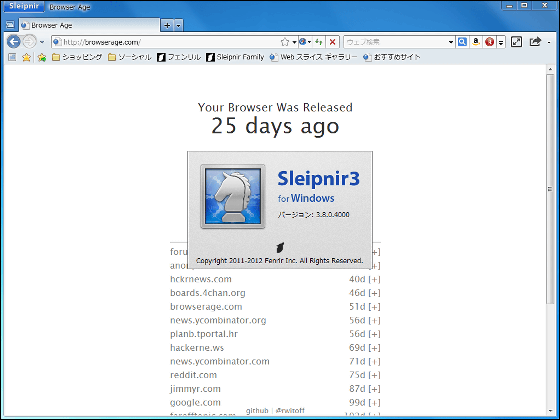Expand the new tab options dropdown
Image resolution: width=560 pixels, height=420 pixels.
[x=178, y=25]
